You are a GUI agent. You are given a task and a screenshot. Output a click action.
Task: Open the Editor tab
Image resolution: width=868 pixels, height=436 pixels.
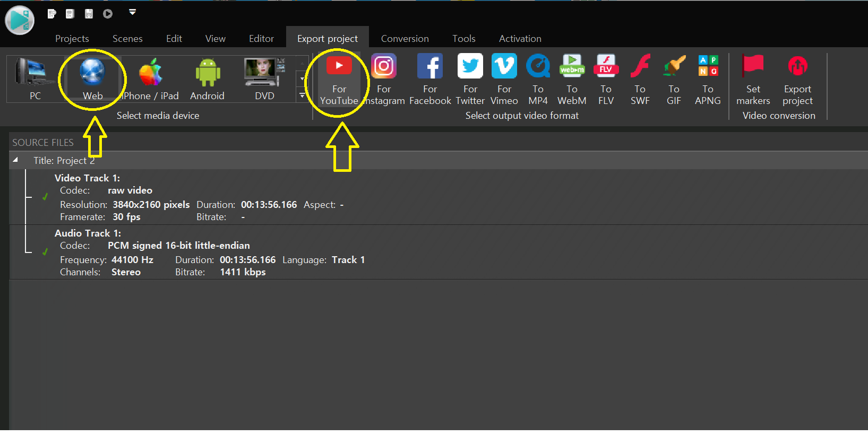[261, 39]
